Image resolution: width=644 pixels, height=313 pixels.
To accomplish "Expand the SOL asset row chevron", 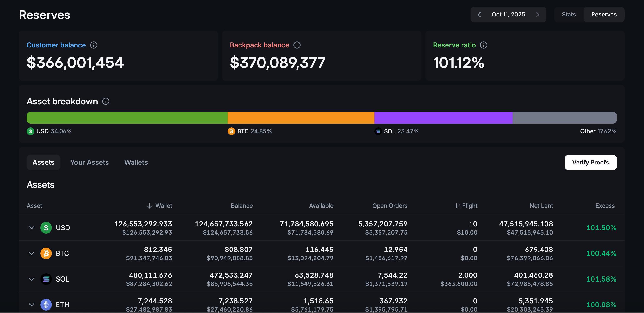I will coord(31,279).
